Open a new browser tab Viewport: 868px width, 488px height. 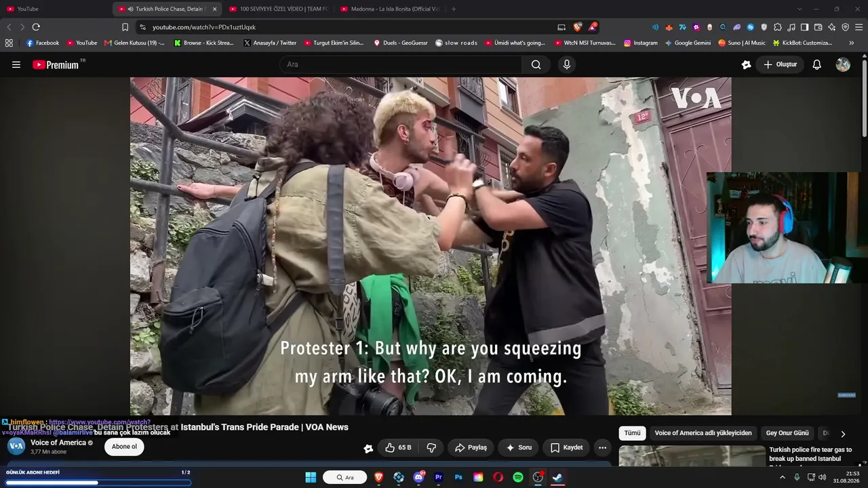coord(454,9)
